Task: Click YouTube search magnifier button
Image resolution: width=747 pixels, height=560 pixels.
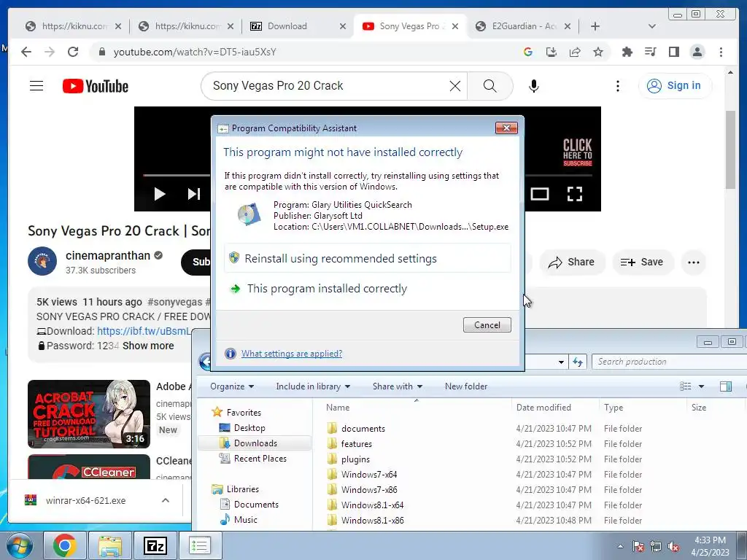Action: (x=489, y=86)
